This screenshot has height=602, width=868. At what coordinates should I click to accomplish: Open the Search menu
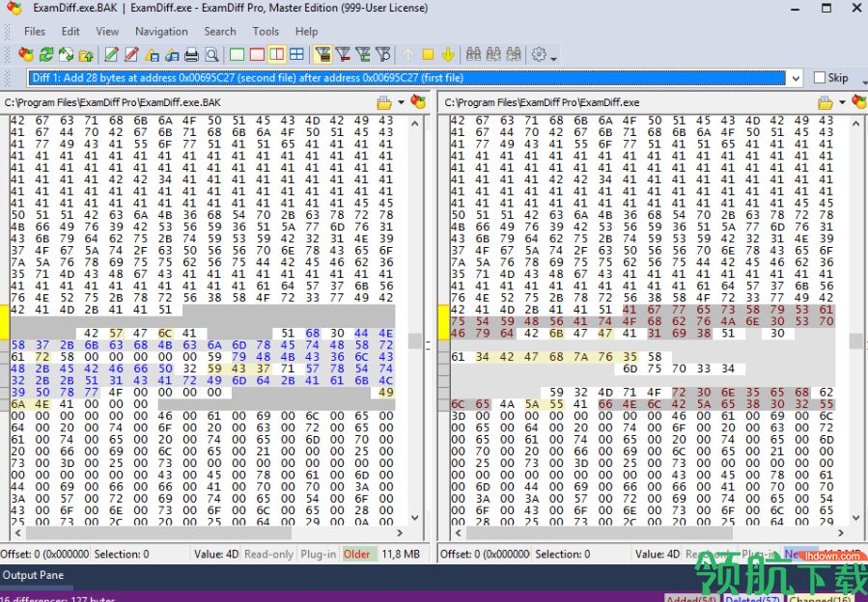(x=220, y=32)
